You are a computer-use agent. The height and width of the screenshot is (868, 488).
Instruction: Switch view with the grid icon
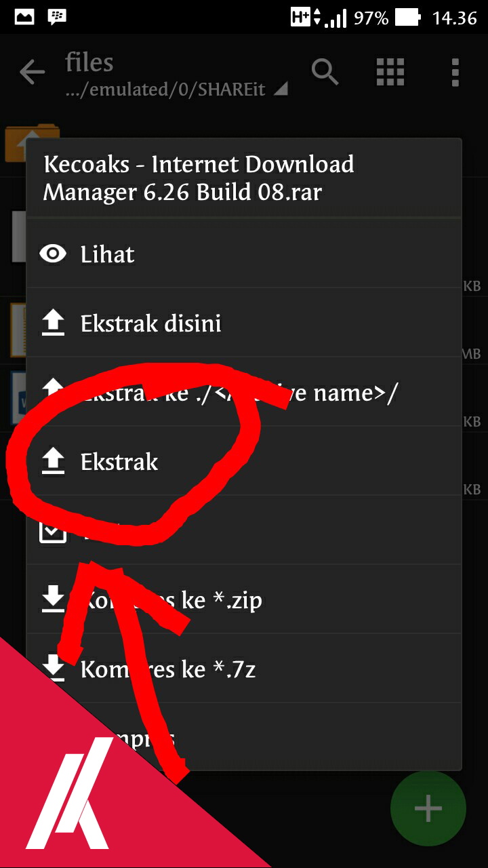click(390, 71)
